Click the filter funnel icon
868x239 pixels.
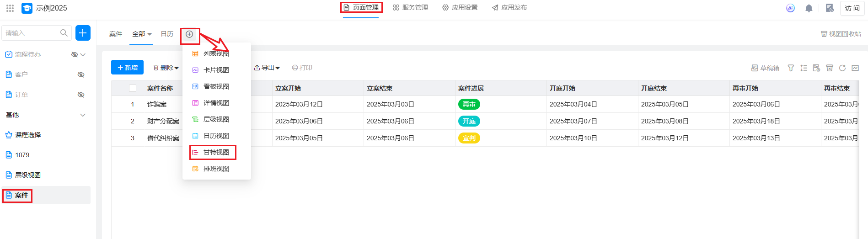(791, 68)
